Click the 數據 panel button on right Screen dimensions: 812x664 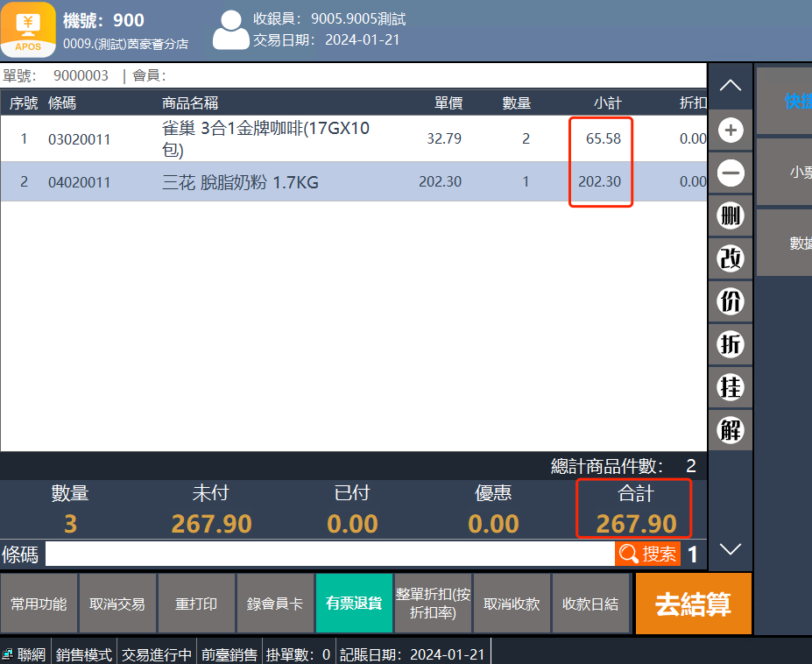pos(784,243)
